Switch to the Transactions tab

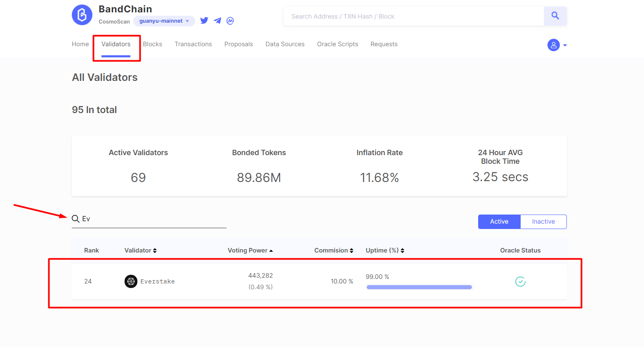pyautogui.click(x=193, y=44)
